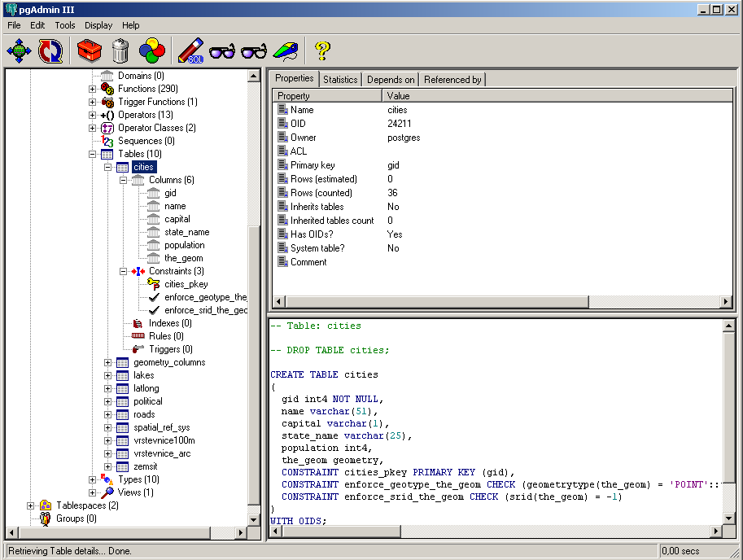Click the Tablespaces node icon
Screen dimensions: 743x560
click(x=46, y=505)
